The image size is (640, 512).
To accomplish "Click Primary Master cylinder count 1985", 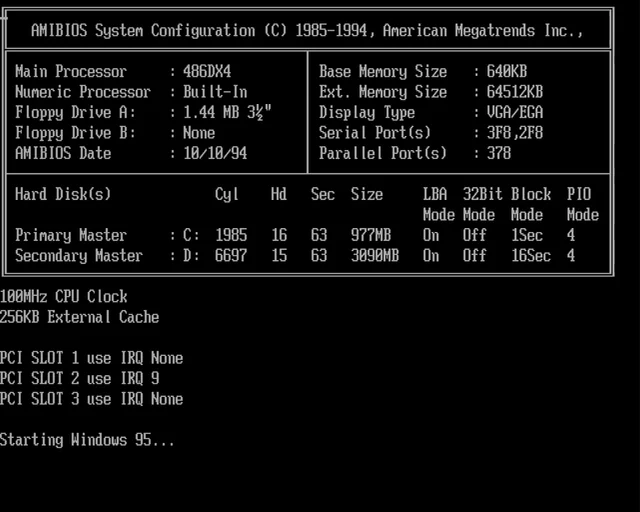I will point(231,236).
